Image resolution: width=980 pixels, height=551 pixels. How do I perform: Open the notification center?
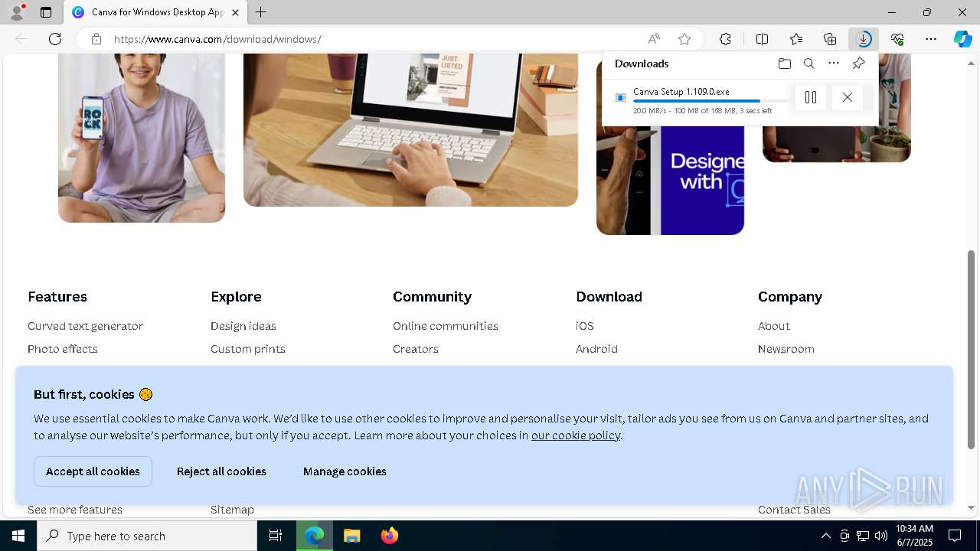tap(955, 536)
